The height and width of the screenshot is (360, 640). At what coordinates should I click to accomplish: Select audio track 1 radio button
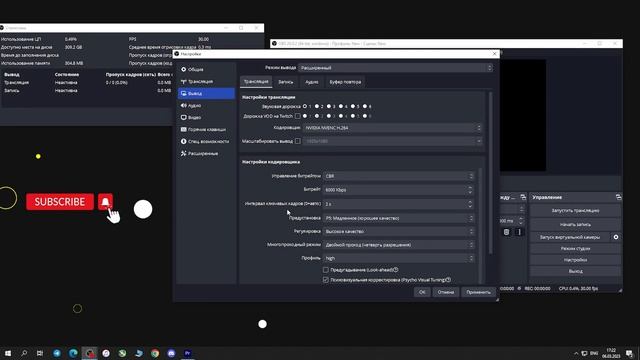305,106
